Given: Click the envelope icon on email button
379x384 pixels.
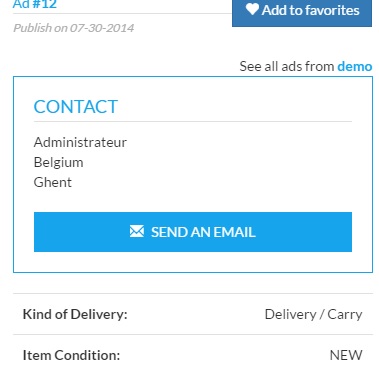Looking at the screenshot, I should pyautogui.click(x=137, y=231).
